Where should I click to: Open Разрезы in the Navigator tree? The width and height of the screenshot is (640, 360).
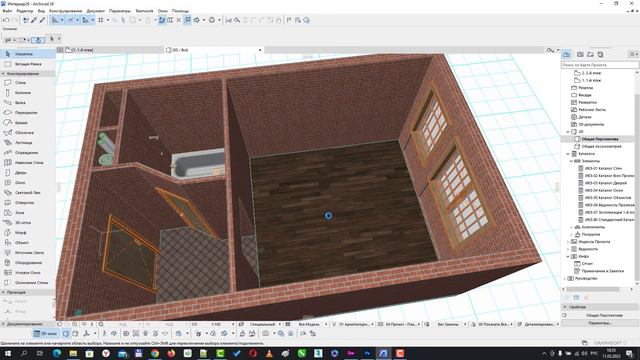click(585, 88)
